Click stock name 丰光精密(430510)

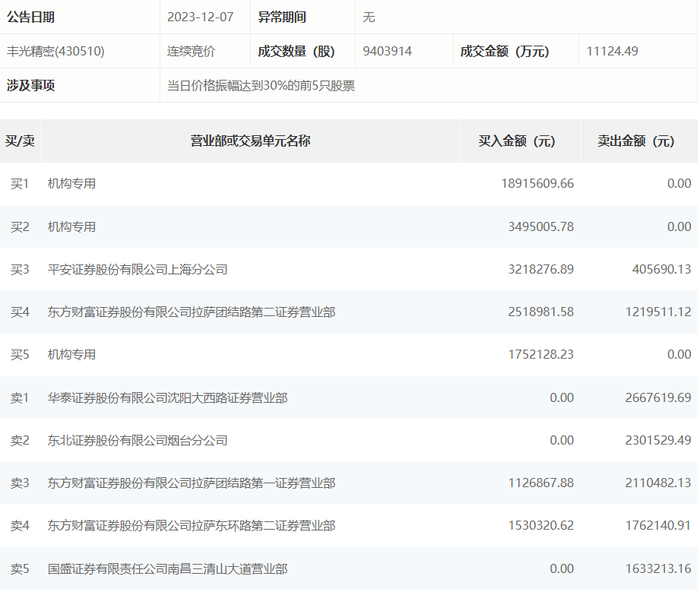pos(56,51)
